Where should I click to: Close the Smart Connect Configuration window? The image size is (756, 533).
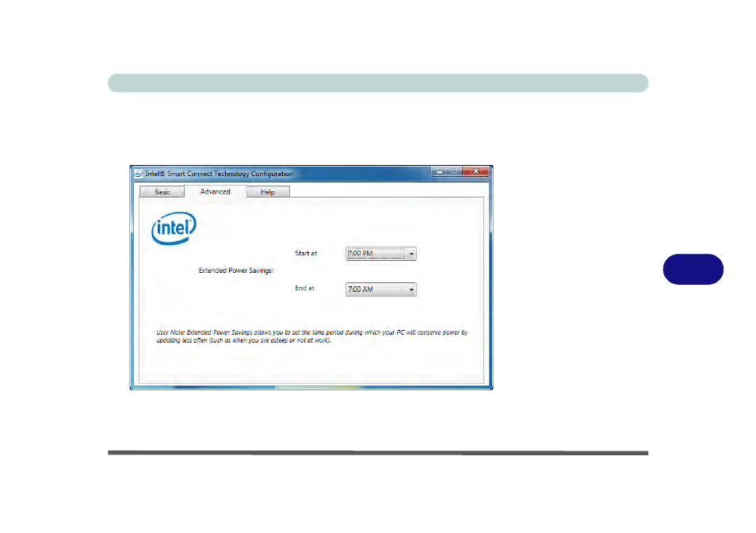pyautogui.click(x=476, y=171)
